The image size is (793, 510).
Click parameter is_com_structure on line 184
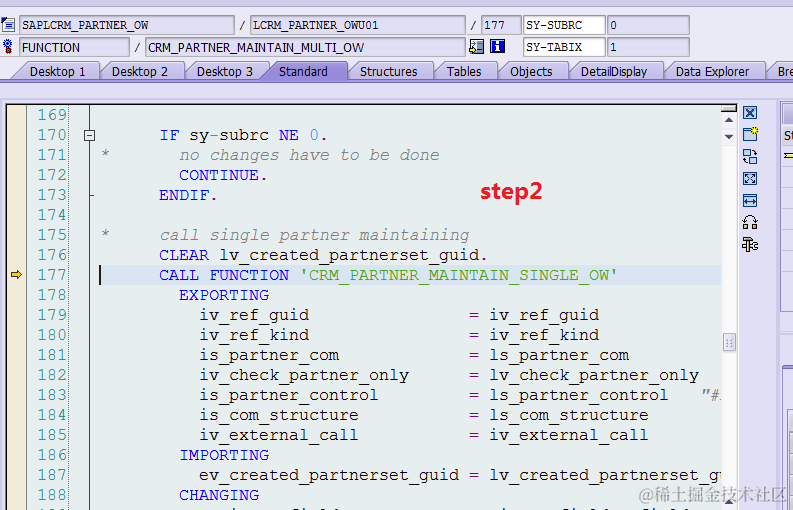(279, 415)
